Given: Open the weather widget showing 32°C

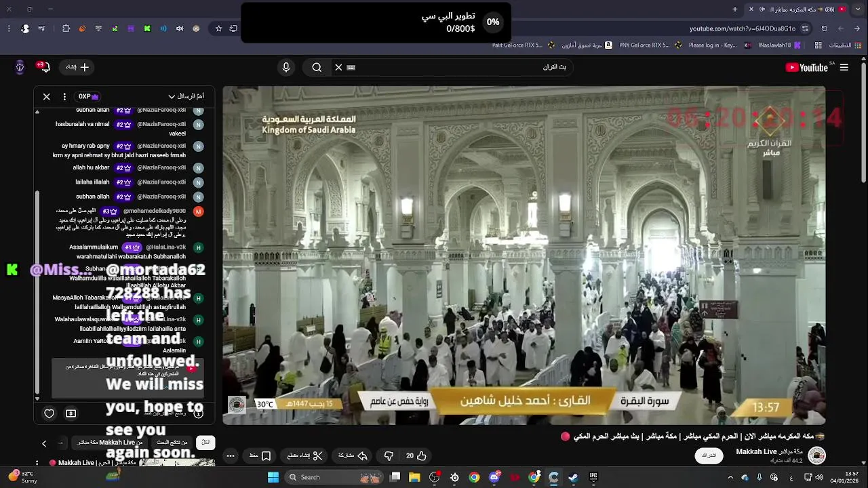Looking at the screenshot, I should 23,477.
